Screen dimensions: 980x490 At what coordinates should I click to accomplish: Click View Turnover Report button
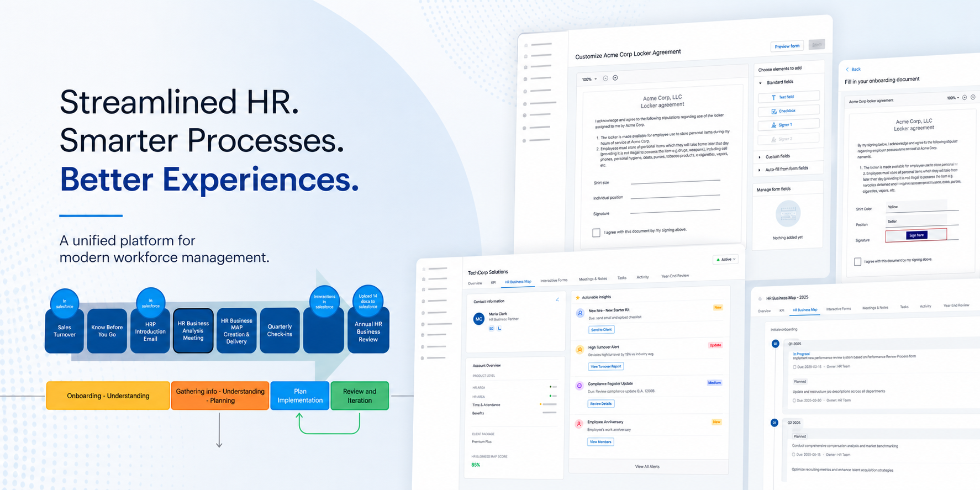(605, 366)
